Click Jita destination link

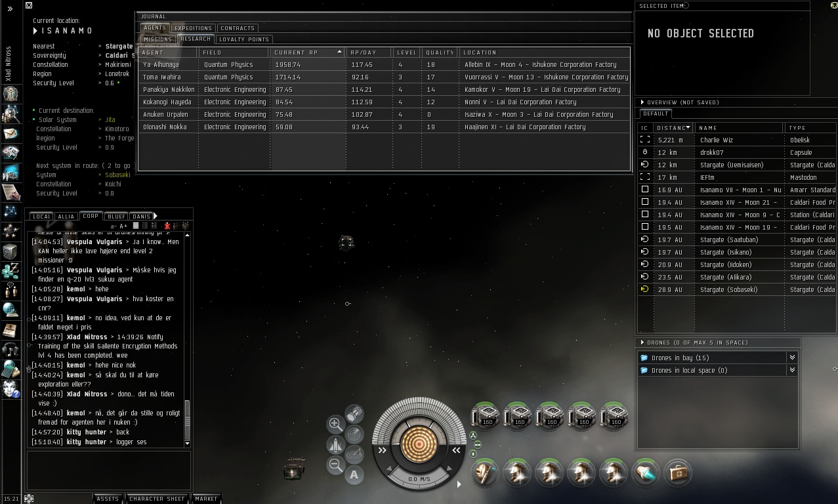[110, 120]
